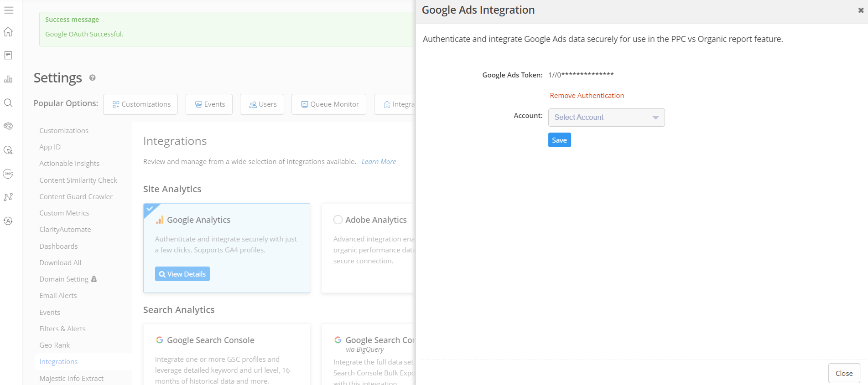Go to the Home icon in the sidebar

(8, 32)
